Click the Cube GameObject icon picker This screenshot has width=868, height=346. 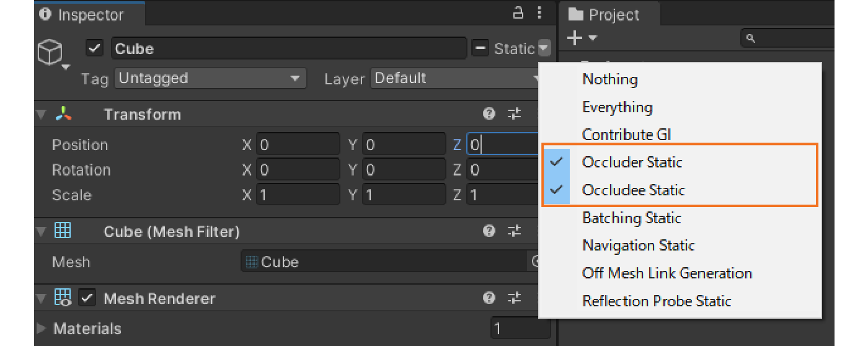[x=50, y=54]
